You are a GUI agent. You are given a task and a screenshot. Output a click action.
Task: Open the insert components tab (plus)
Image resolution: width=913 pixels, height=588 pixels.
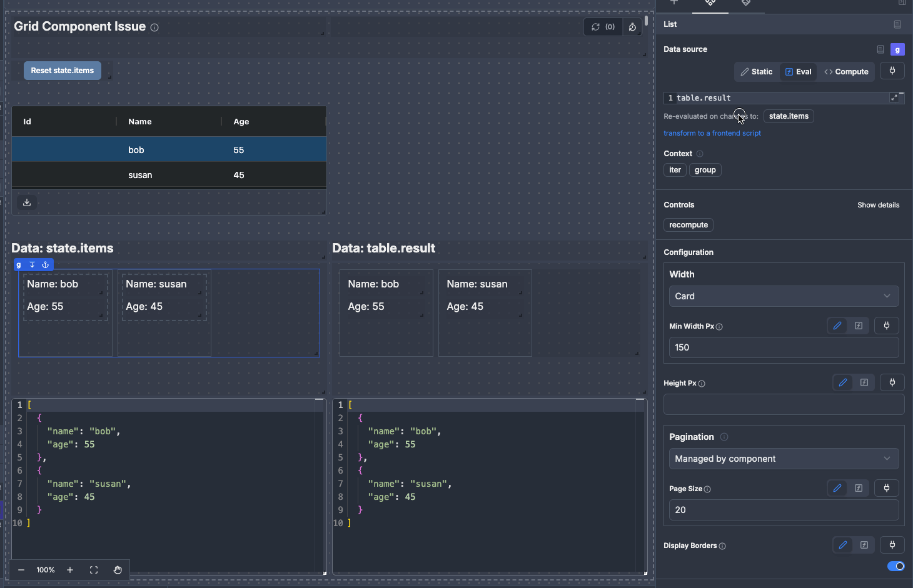click(674, 3)
